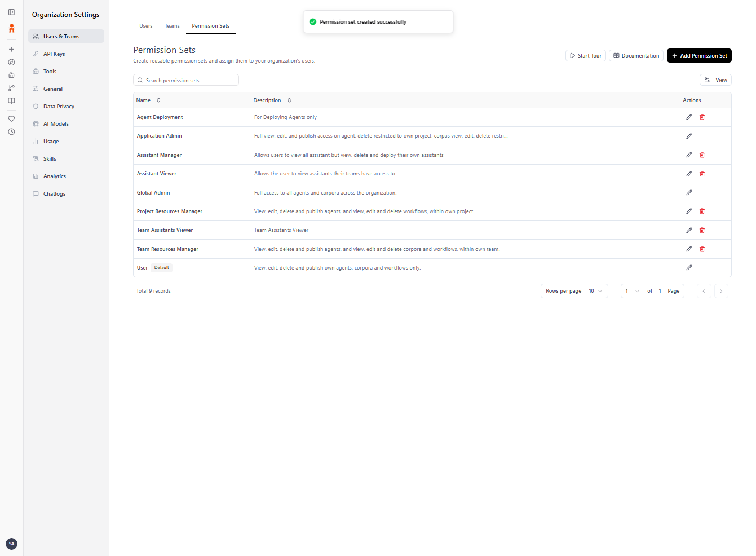Viewport: 756px width, 556px height.
Task: Select the Permission Sets tab
Action: point(211,26)
